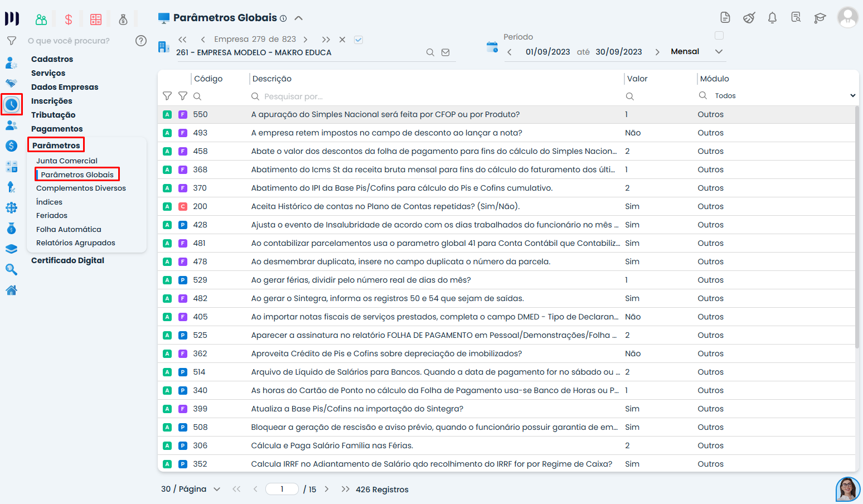Select Complementos Diversos submenu item
The width and height of the screenshot is (863, 504).
[81, 188]
